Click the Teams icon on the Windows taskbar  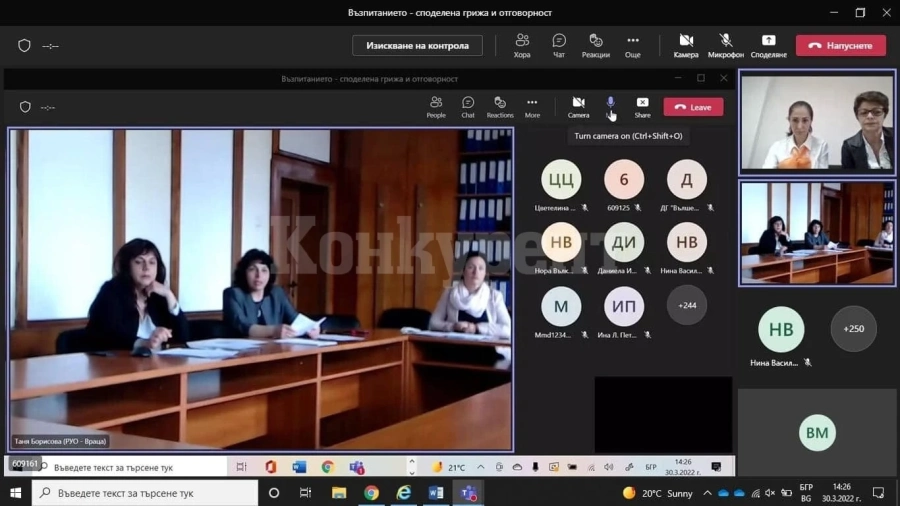(468, 493)
